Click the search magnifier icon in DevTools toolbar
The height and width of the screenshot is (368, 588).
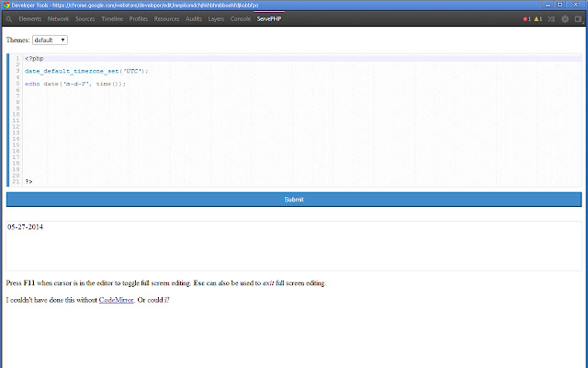click(x=9, y=19)
